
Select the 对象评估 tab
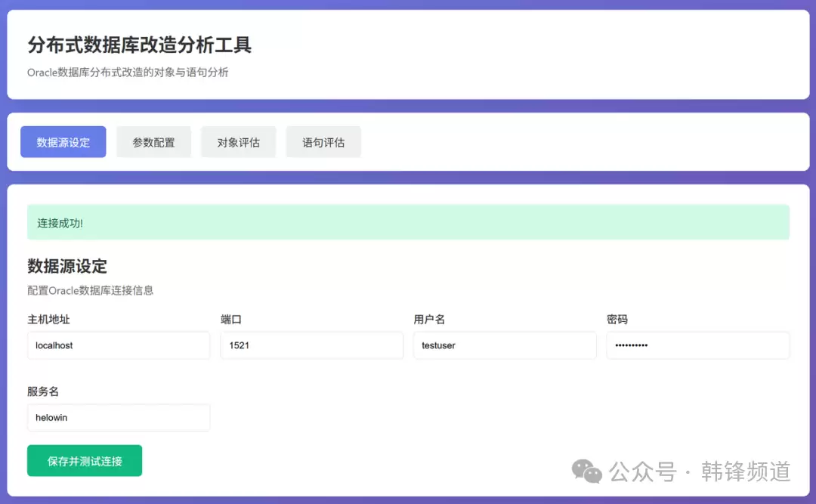pyautogui.click(x=238, y=142)
